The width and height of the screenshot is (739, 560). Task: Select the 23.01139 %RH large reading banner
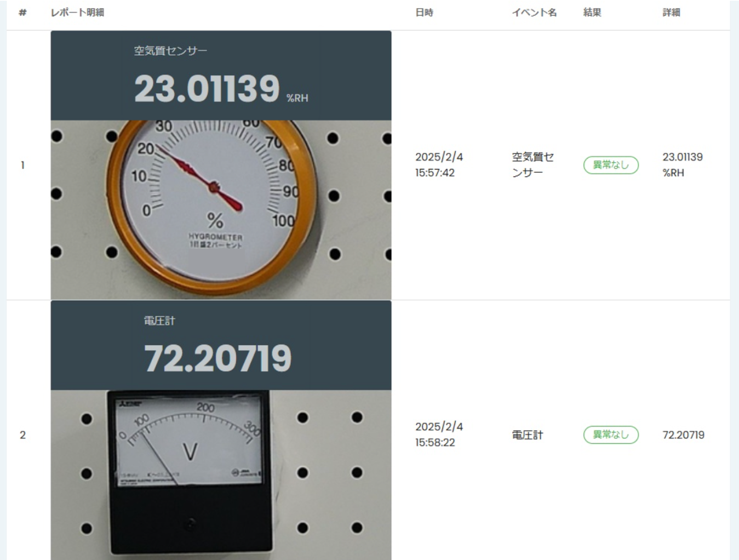(x=221, y=89)
